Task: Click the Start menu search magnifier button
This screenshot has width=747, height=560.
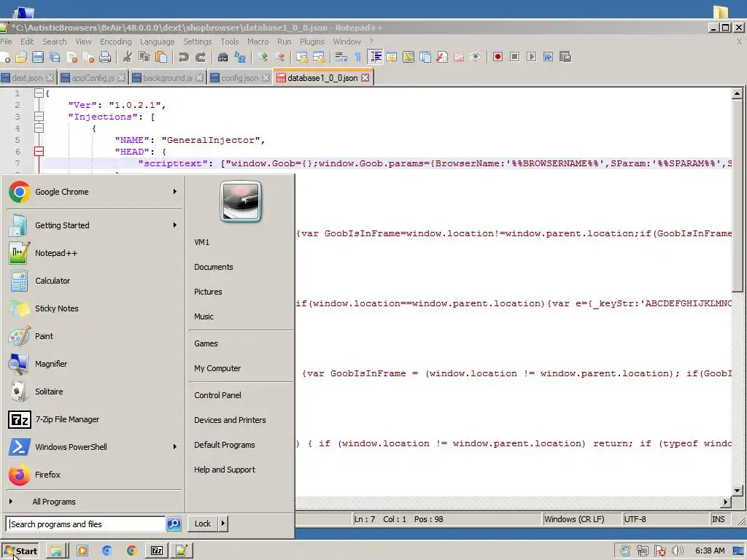Action: (x=174, y=524)
